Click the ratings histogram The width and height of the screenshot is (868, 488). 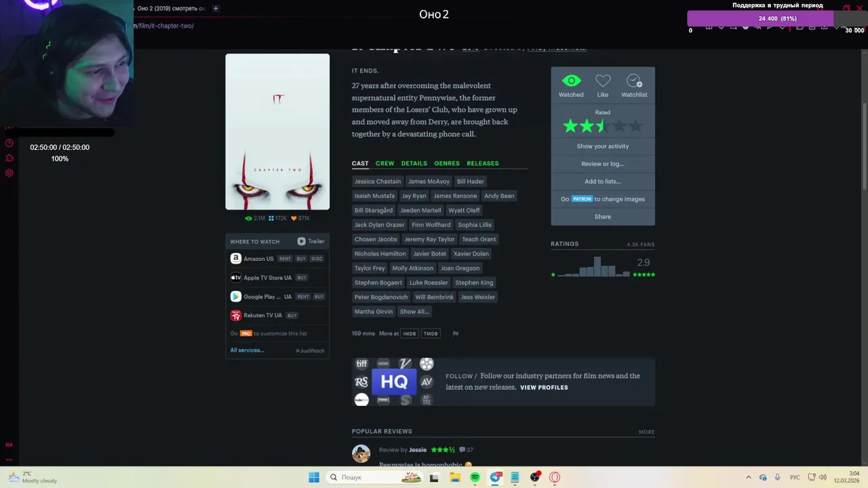pyautogui.click(x=595, y=266)
